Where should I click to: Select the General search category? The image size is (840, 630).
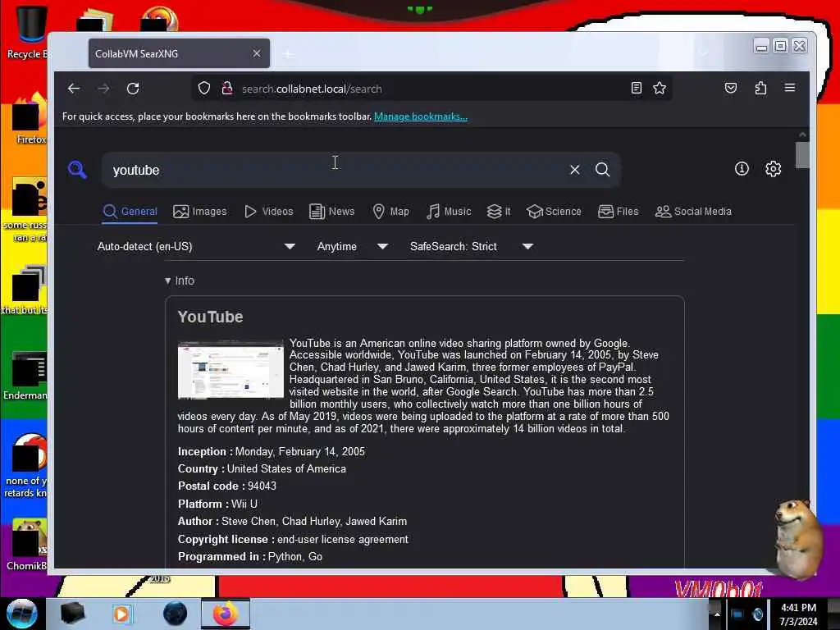pos(130,211)
